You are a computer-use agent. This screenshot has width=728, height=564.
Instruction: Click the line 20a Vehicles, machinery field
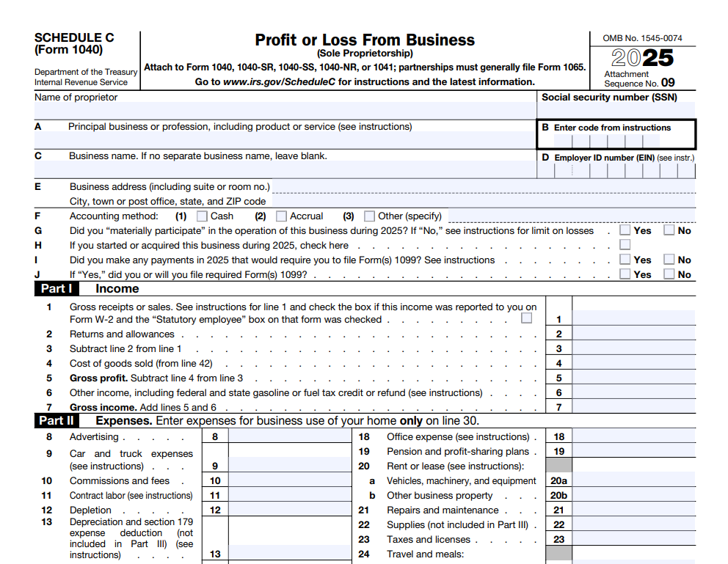(x=634, y=480)
